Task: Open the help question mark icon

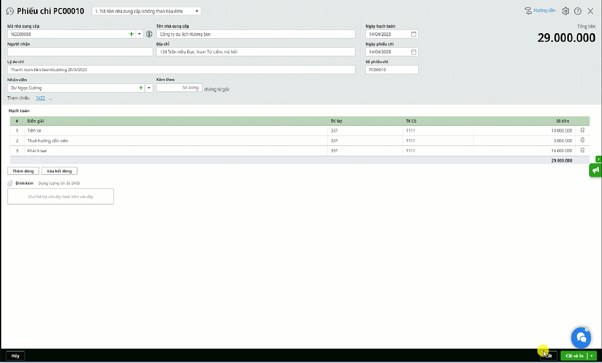Action: coord(577,11)
